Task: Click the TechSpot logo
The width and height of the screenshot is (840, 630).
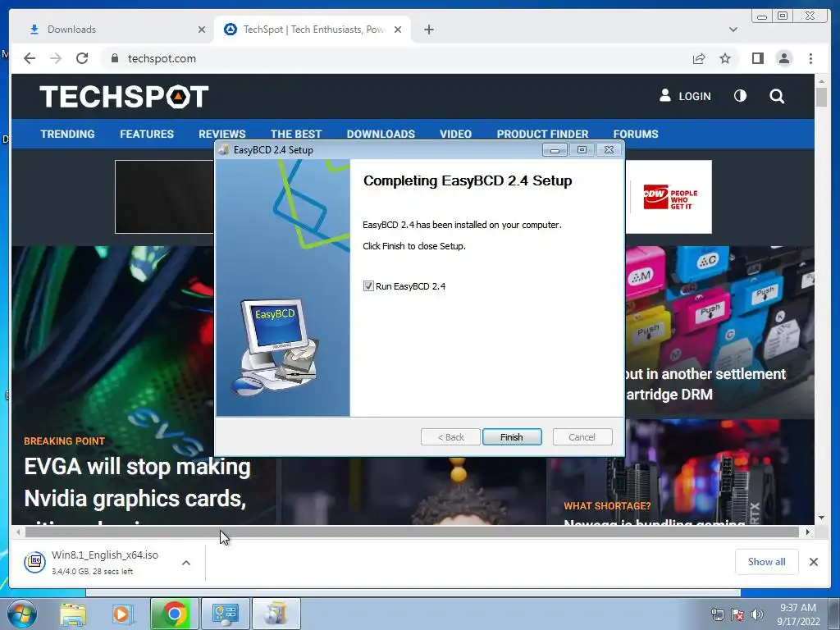Action: tap(124, 97)
